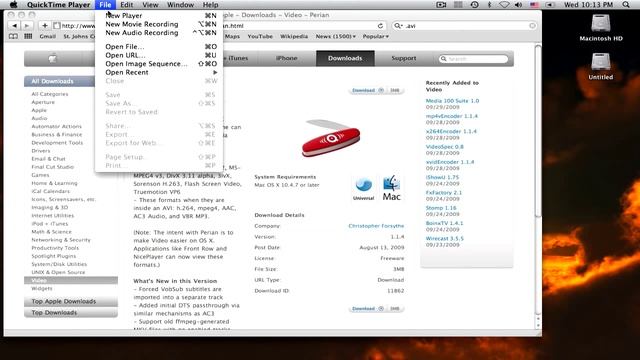Open the volume control in menu bar
Image resolution: width=640 pixels, height=360 pixels.
coord(518,4)
